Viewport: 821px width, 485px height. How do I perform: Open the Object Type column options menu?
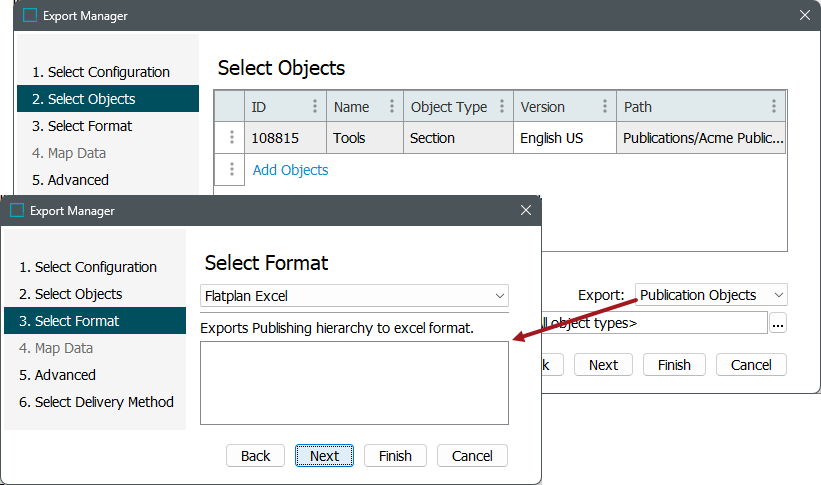click(x=501, y=107)
